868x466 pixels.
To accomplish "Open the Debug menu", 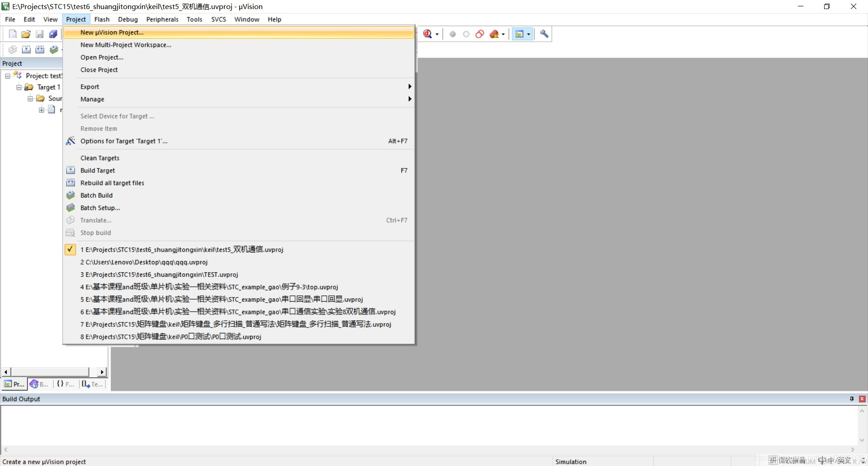I will pyautogui.click(x=128, y=19).
